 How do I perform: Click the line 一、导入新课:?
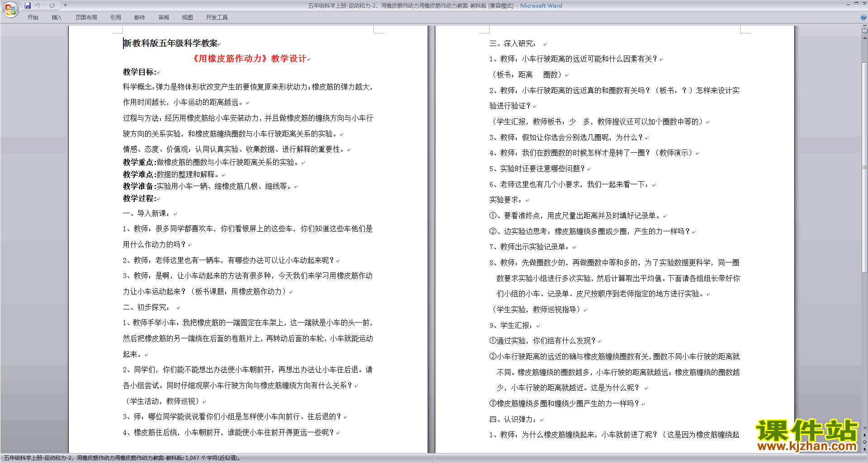146,214
